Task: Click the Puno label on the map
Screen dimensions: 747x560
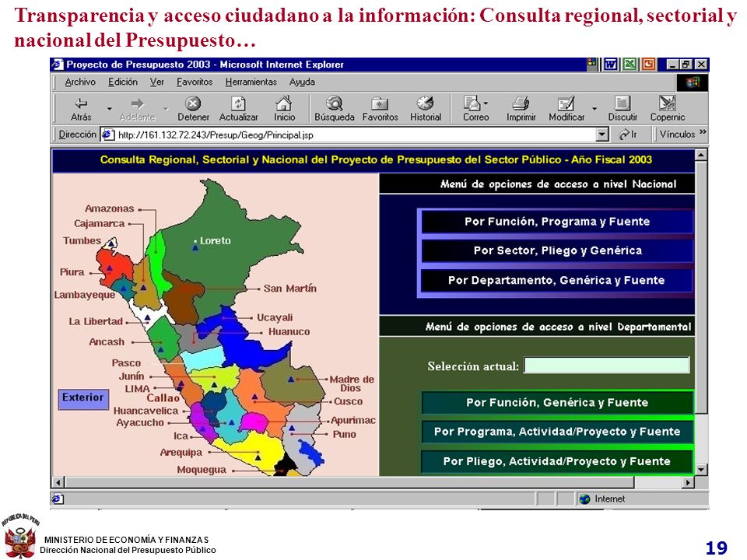Action: [x=345, y=434]
